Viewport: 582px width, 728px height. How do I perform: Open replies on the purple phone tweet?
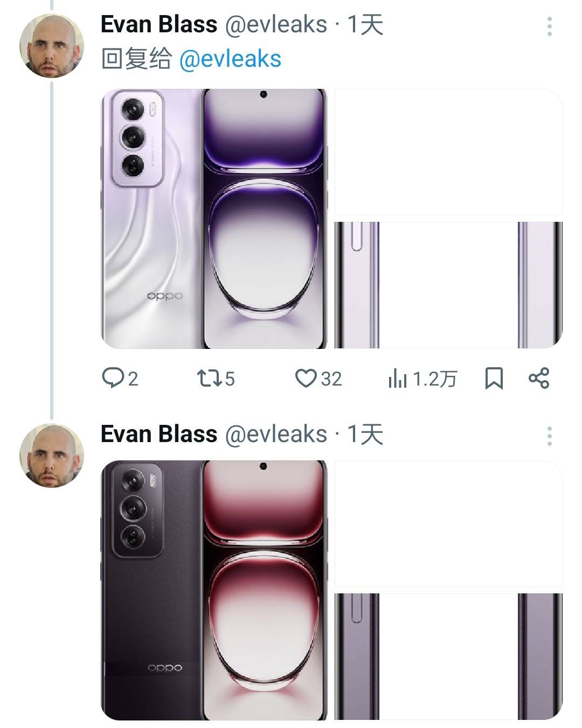(x=120, y=379)
